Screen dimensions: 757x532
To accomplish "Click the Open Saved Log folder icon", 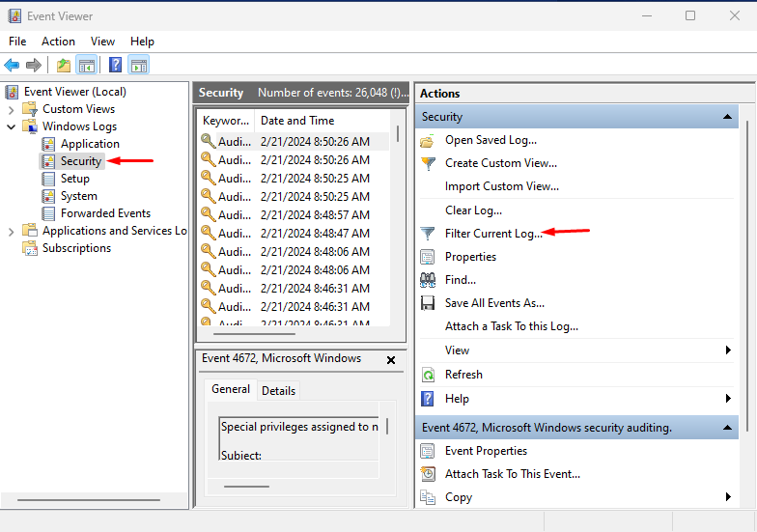I will (428, 140).
